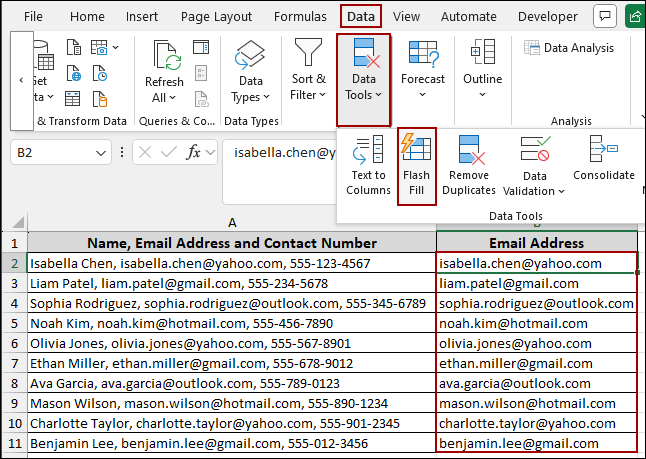Expand the Data Tools dropdown
The image size is (646, 459).
(361, 87)
